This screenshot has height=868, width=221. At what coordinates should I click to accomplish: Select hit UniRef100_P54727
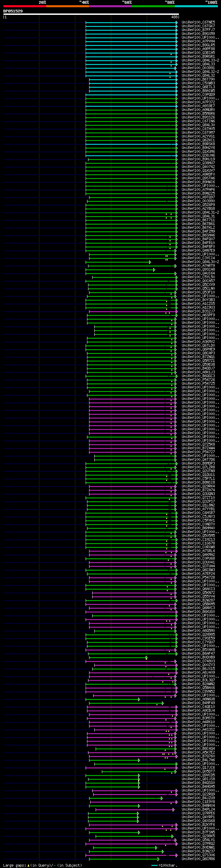pyautogui.click(x=198, y=452)
